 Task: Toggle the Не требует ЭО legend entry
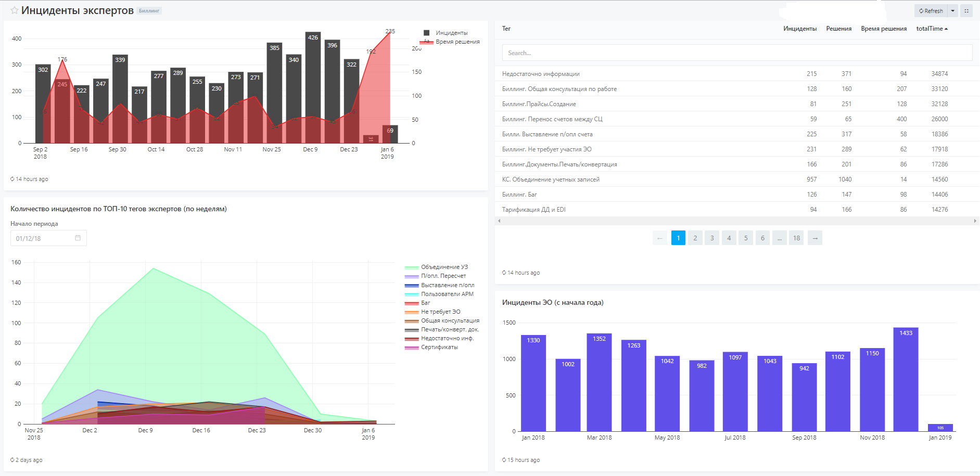[x=432, y=312]
